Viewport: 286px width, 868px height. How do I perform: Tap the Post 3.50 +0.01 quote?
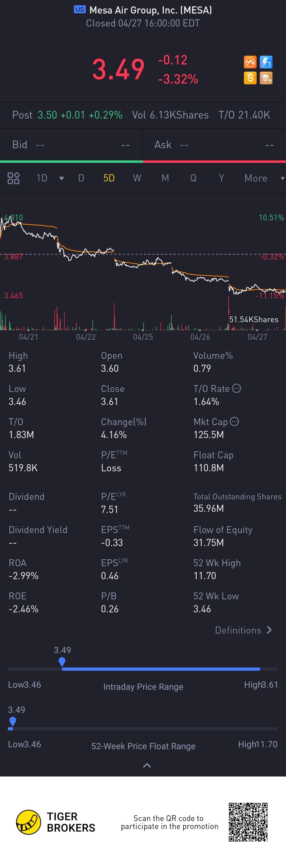[x=67, y=115]
